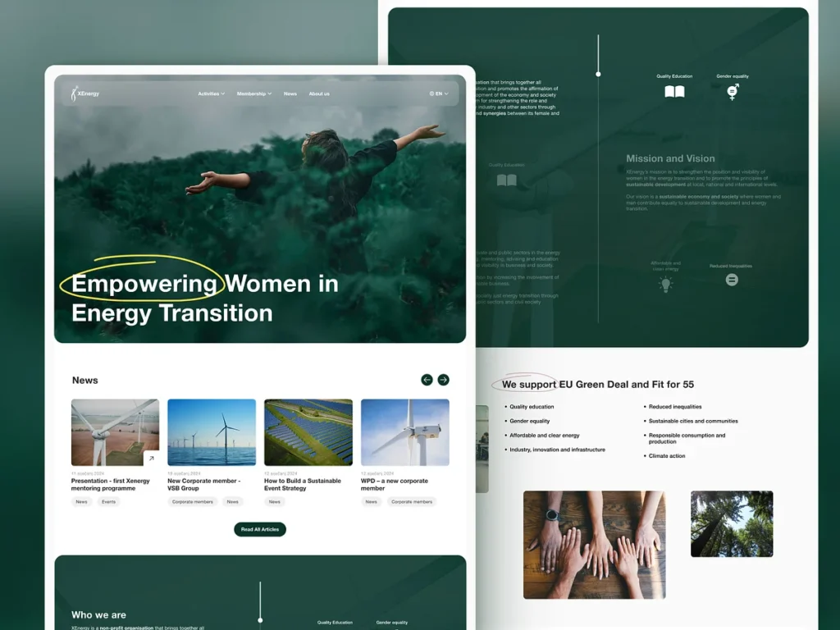Go to the About us page
840x630 pixels.
319,94
